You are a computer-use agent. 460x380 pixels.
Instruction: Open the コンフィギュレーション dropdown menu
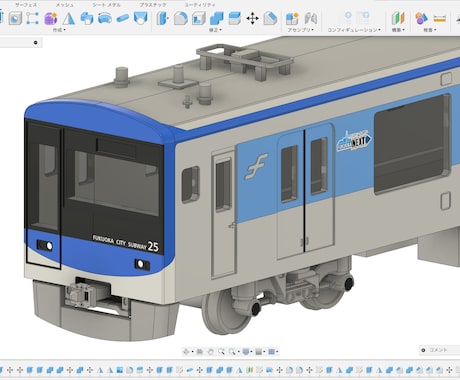coord(354,30)
